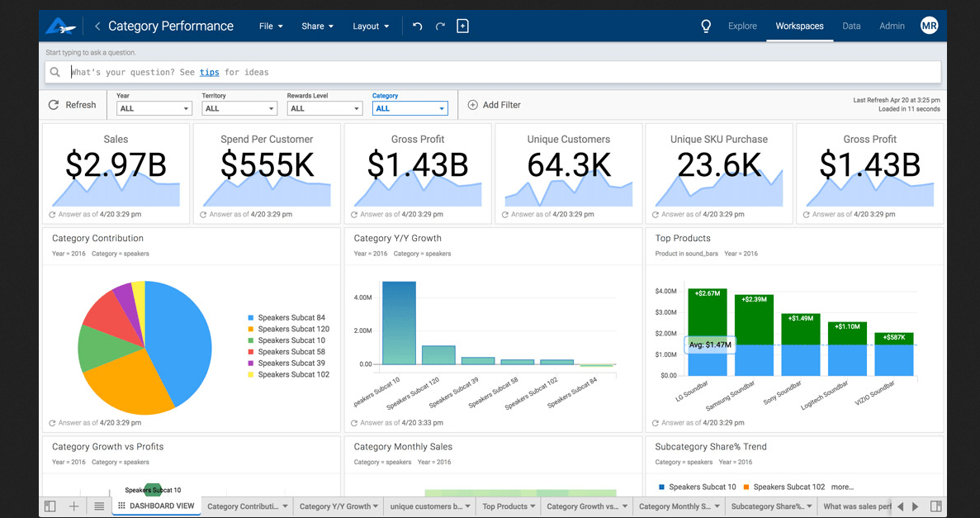Open the Share menu
Image resolution: width=980 pixels, height=518 pixels.
pos(317,26)
